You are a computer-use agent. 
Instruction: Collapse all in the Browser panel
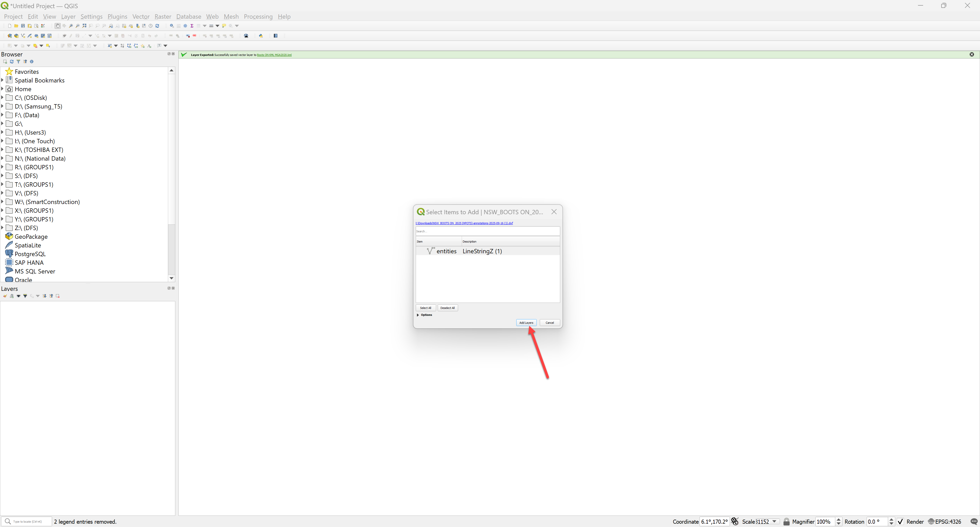pyautogui.click(x=25, y=62)
